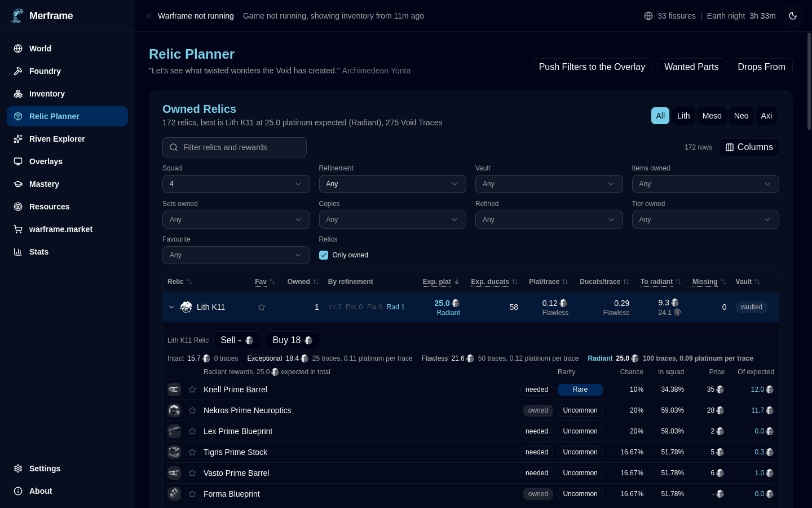Screen dimensions: 812x508
Task: Collapse the Lith K11 row chevron
Action: pyautogui.click(x=171, y=307)
